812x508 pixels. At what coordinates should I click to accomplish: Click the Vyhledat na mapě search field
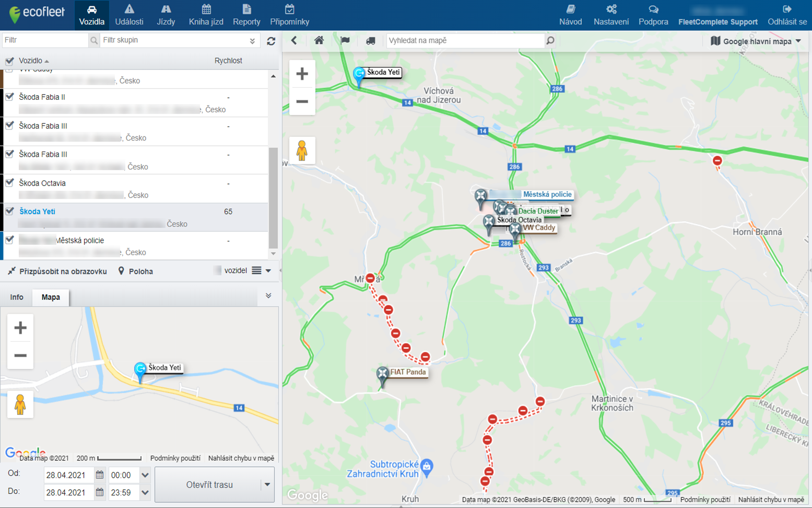point(465,40)
